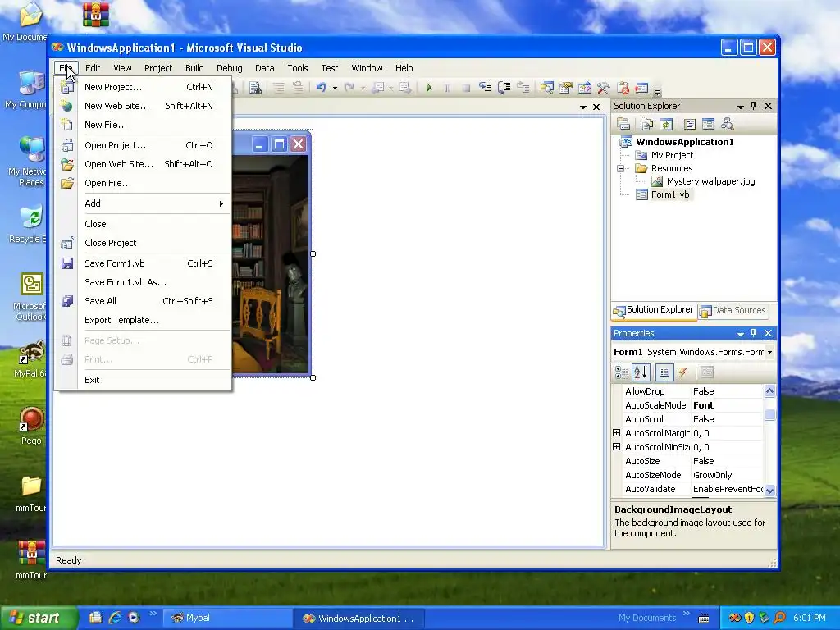Collapse the Resources folder node
The height and width of the screenshot is (630, 840).
tap(621, 168)
